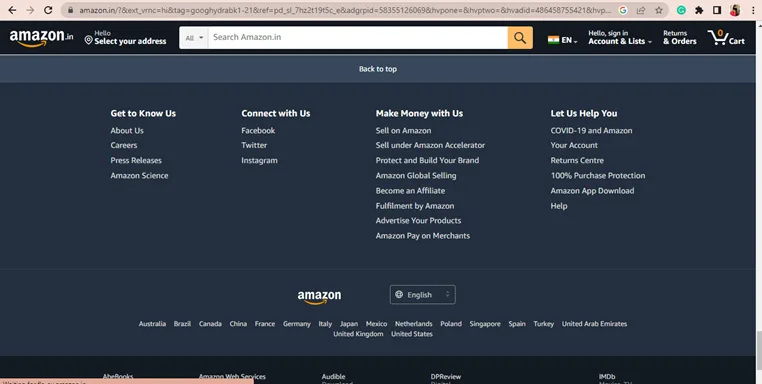Click the browser address bar URL
This screenshot has width=762, height=384.
[x=345, y=10]
